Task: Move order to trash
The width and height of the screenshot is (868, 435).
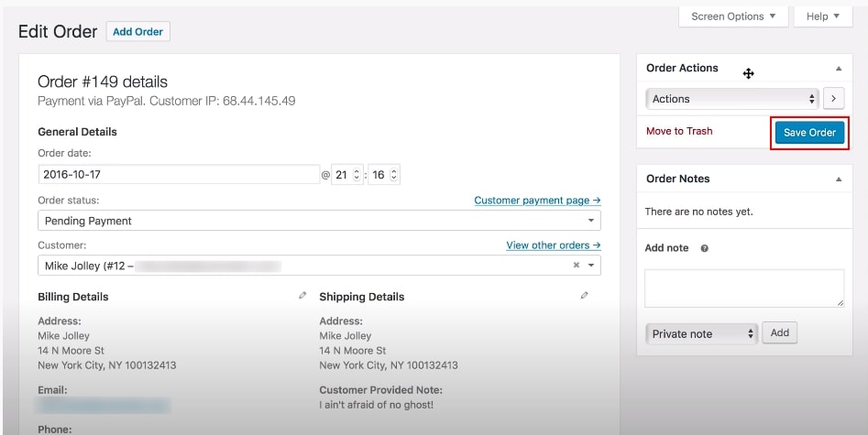Action: 679,131
